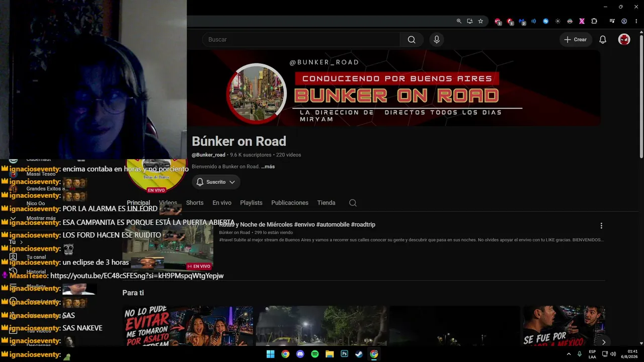Screen dimensions: 644x362
Task: Click the blue sound waves extension icon
Action: click(533, 21)
